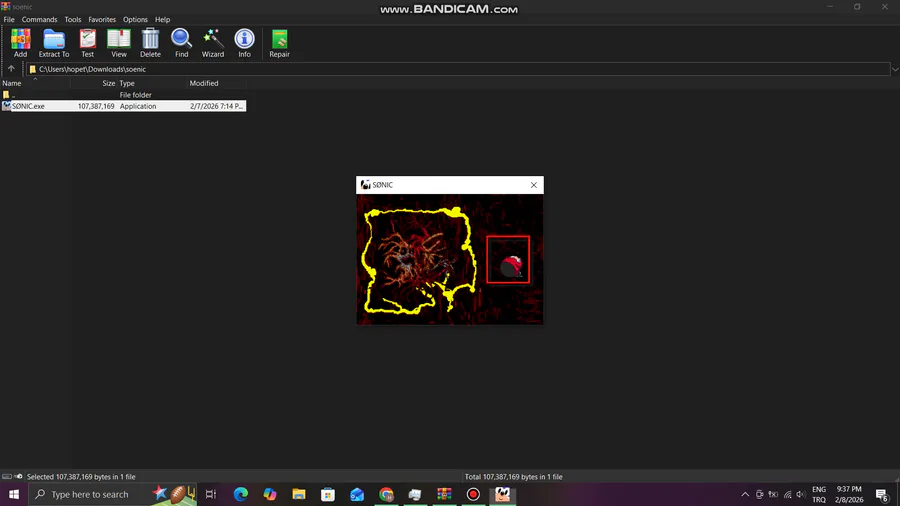Show archive Info icon

[x=245, y=43]
